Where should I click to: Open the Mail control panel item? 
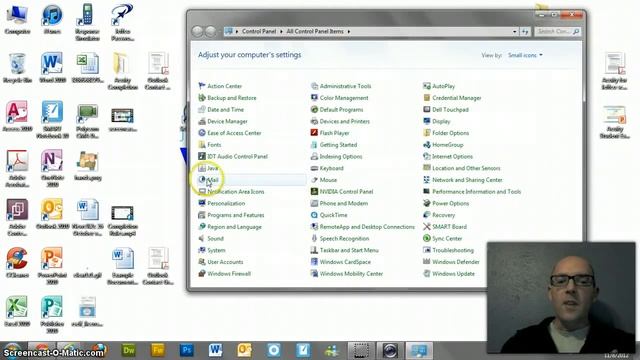click(252, 180)
